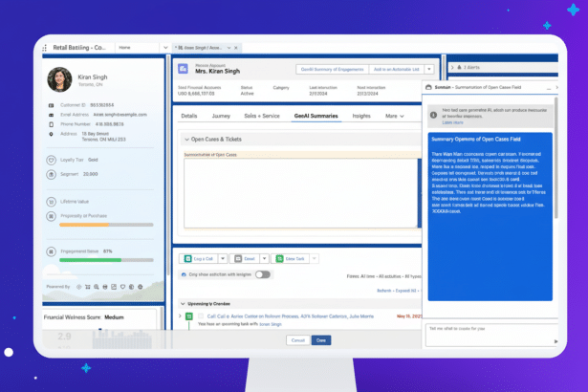The image size is (588, 392).
Task: Open the New Task dropdown arrow
Action: tap(315, 259)
